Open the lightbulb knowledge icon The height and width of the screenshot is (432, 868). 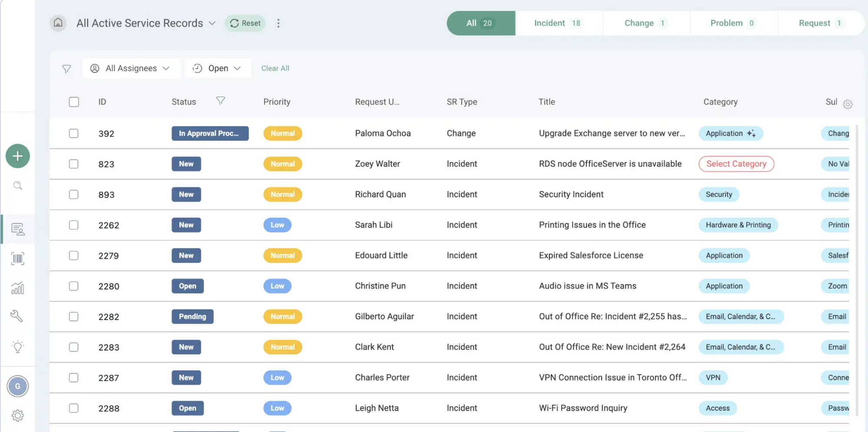[x=17, y=347]
